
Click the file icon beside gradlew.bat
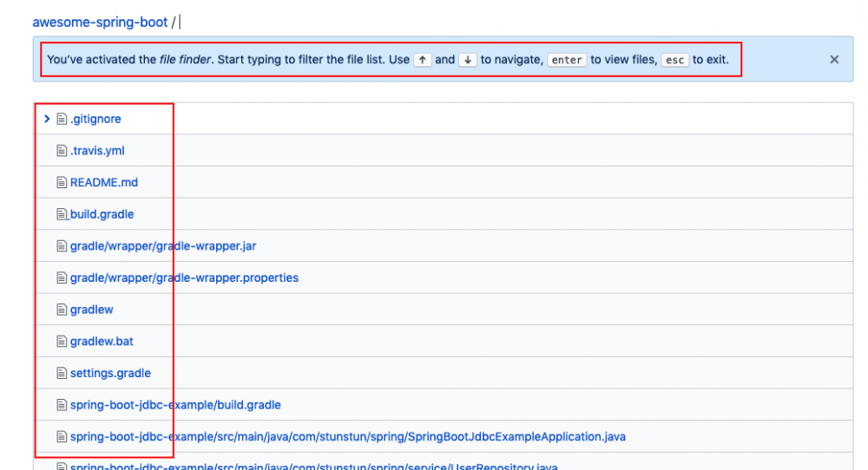coord(62,341)
